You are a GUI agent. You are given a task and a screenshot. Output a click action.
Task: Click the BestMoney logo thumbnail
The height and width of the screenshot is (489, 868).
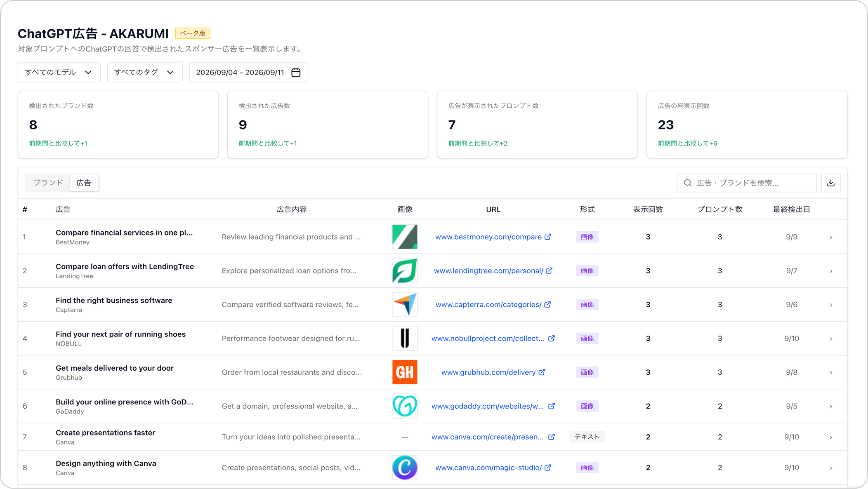point(405,237)
